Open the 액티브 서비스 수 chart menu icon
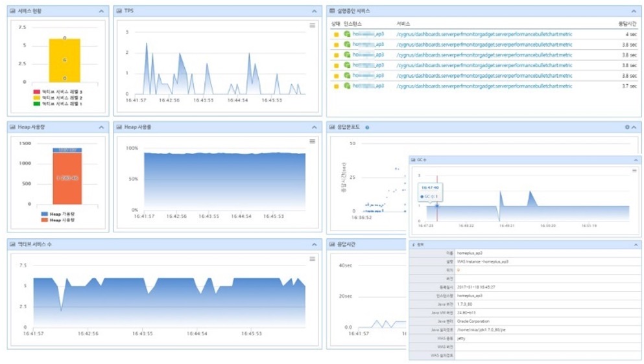The height and width of the screenshot is (364, 644). (313, 259)
